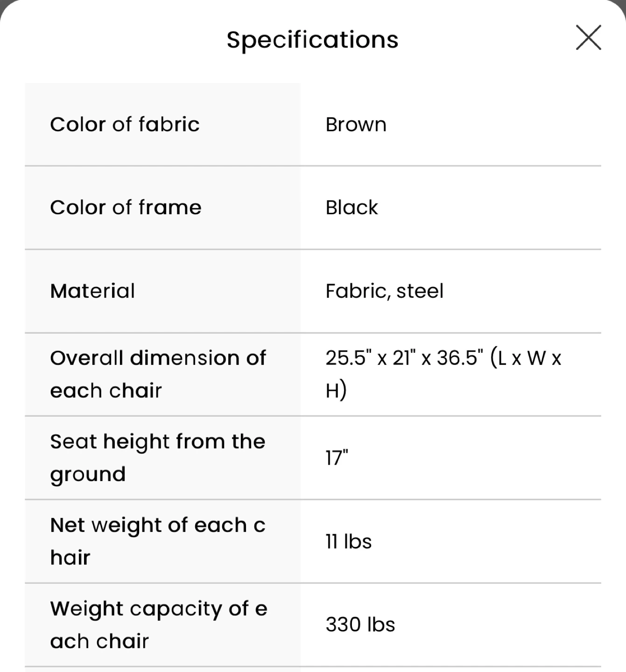Select the word steel in Material value
This screenshot has height=672, width=626.
pos(420,291)
